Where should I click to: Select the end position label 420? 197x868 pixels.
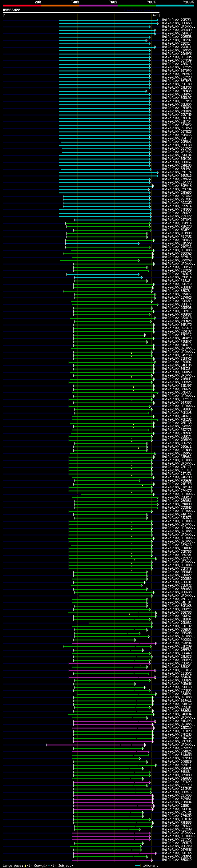tap(155, 15)
